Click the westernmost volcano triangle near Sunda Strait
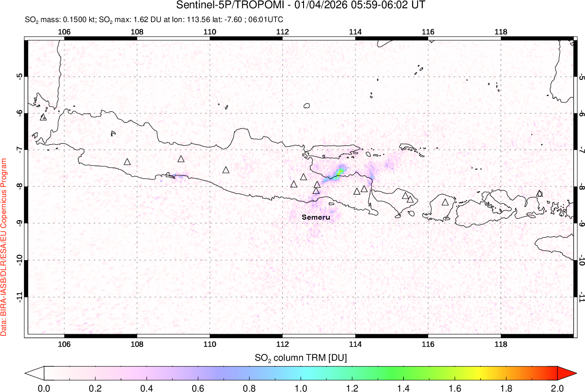The height and width of the screenshot is (392, 585). [44, 117]
